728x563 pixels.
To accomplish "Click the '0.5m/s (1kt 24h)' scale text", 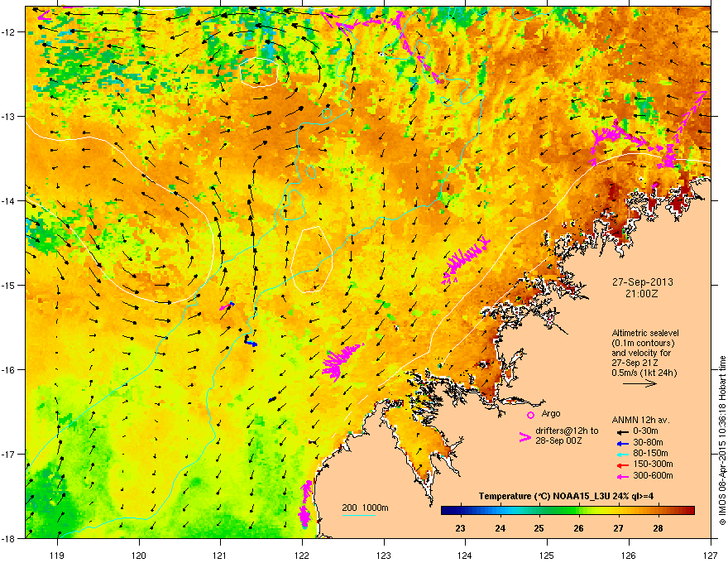I will (x=644, y=373).
